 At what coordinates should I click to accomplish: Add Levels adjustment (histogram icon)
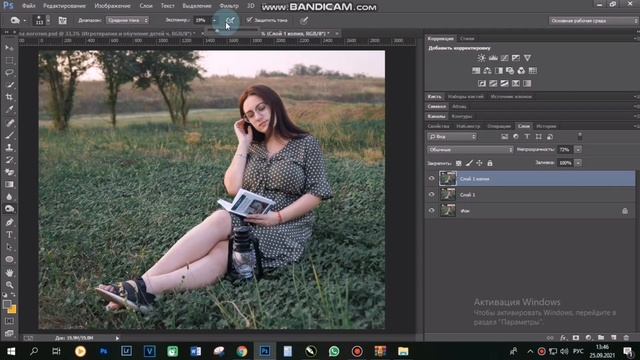[x=493, y=58]
